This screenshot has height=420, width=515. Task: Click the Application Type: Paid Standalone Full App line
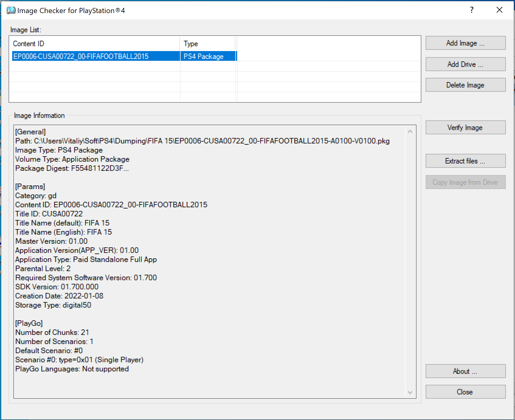pyautogui.click(x=86, y=260)
